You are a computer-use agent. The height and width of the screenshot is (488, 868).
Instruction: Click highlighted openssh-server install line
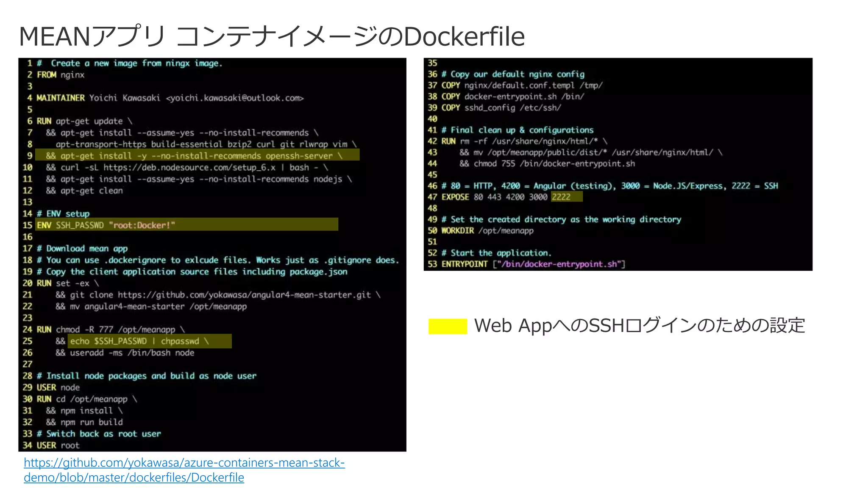(198, 155)
